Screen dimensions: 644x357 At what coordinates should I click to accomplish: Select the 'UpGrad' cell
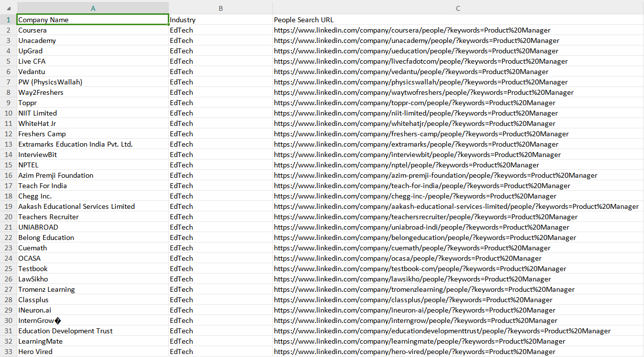[x=93, y=51]
